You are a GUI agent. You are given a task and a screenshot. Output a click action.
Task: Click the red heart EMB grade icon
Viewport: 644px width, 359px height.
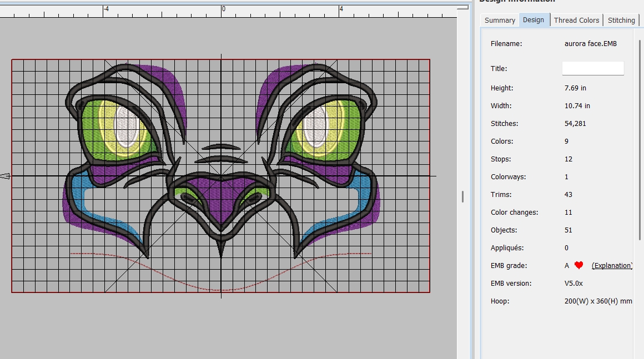pos(579,265)
